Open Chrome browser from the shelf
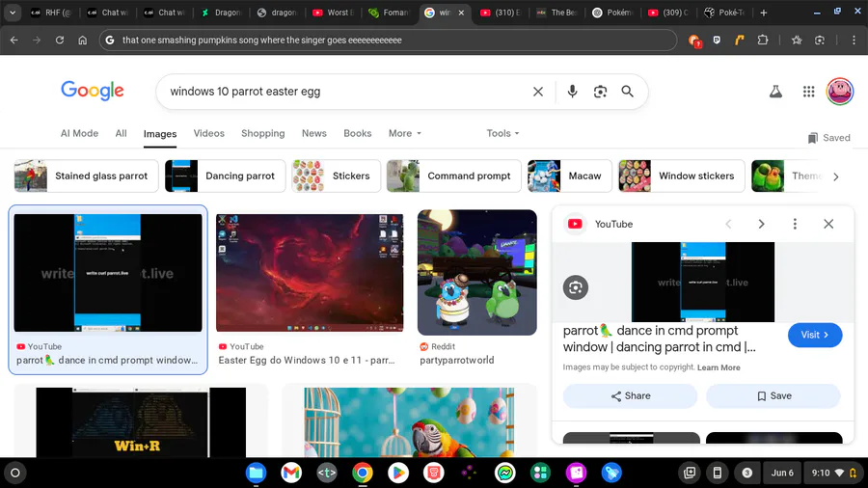Screen dimensions: 868x488 [x=362, y=473]
